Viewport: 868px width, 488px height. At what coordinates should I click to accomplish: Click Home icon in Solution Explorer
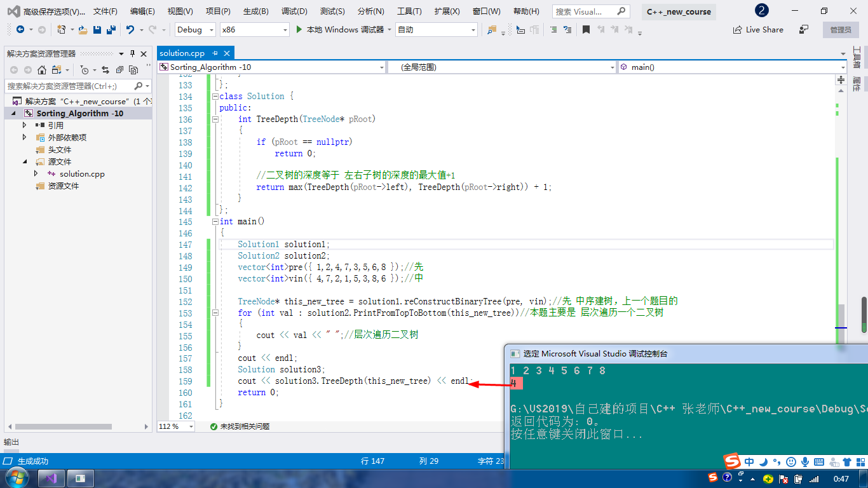point(42,70)
